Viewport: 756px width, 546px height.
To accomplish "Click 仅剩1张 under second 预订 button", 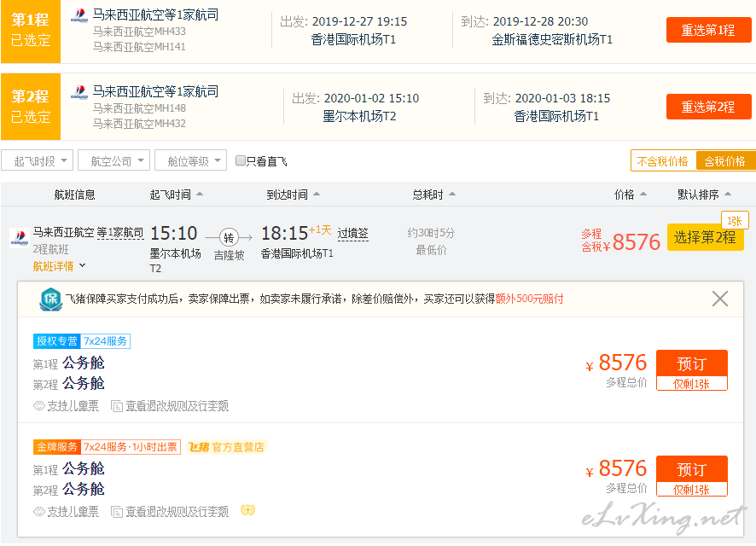I will click(692, 490).
